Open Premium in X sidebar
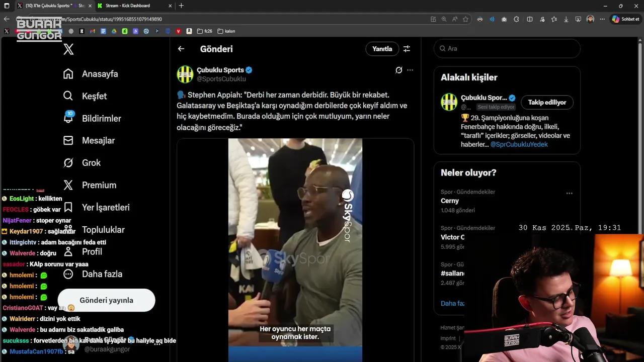 point(90,185)
